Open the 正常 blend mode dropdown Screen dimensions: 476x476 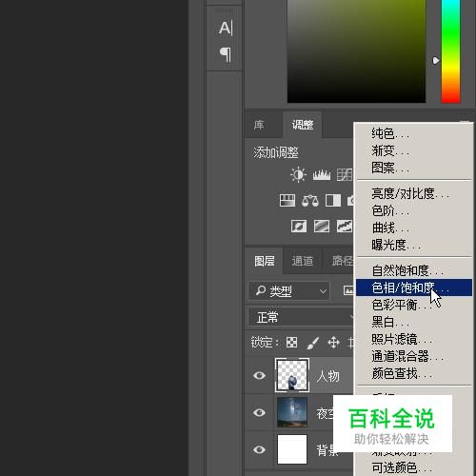[301, 317]
